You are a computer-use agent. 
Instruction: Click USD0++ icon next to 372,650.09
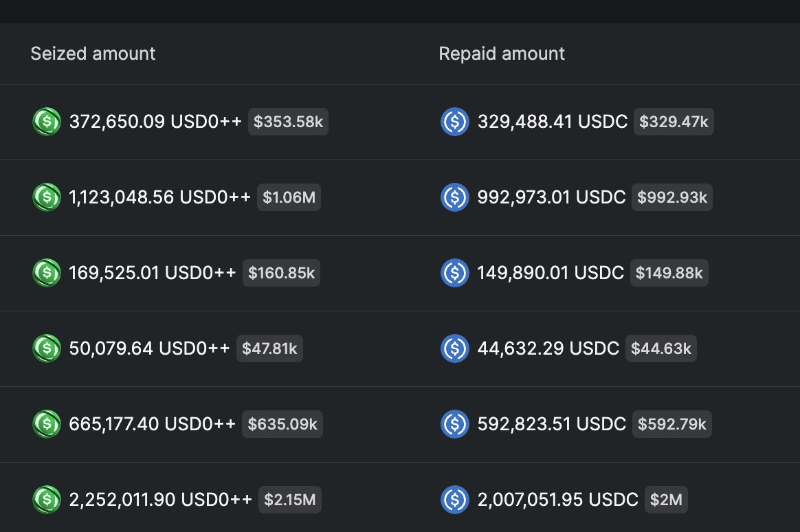click(47, 122)
